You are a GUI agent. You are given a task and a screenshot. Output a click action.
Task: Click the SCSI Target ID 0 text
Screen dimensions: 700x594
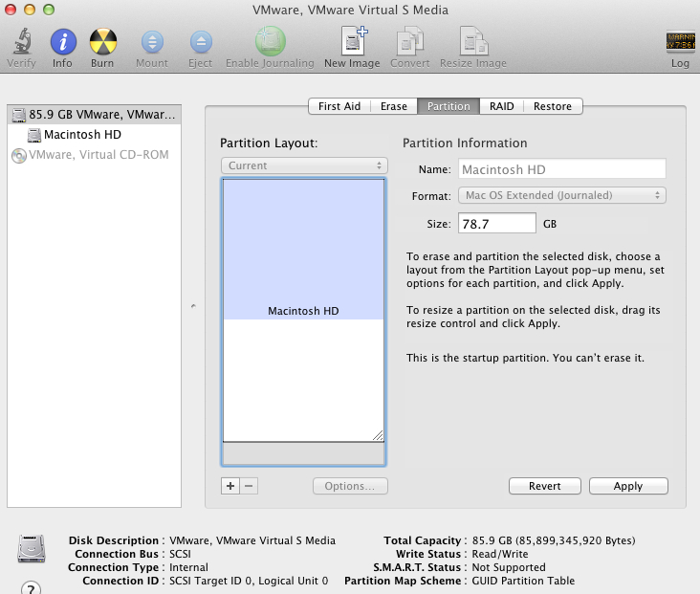(x=249, y=581)
